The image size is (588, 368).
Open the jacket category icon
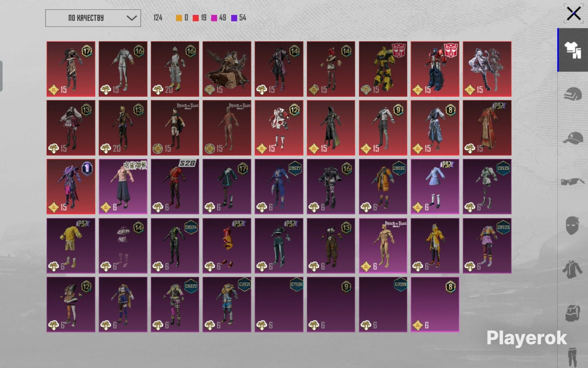point(573,269)
